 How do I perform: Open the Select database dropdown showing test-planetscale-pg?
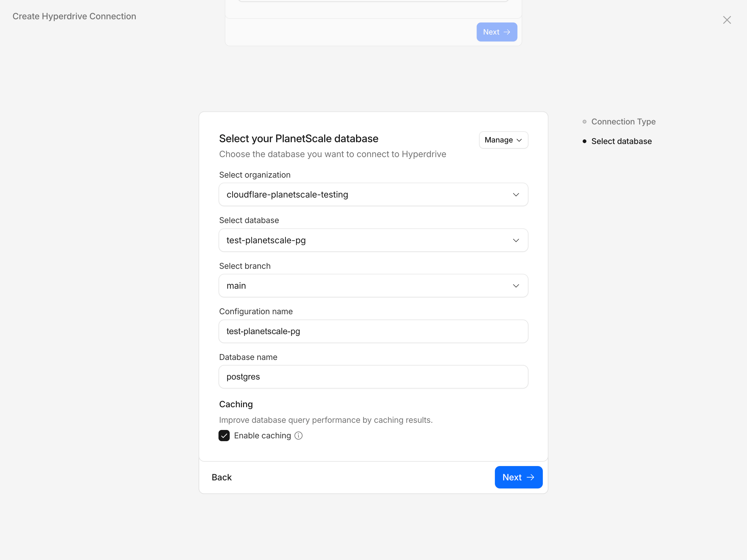(x=373, y=240)
